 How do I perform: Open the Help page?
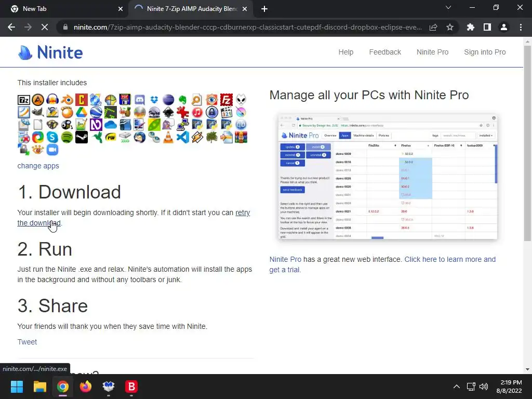pyautogui.click(x=345, y=52)
